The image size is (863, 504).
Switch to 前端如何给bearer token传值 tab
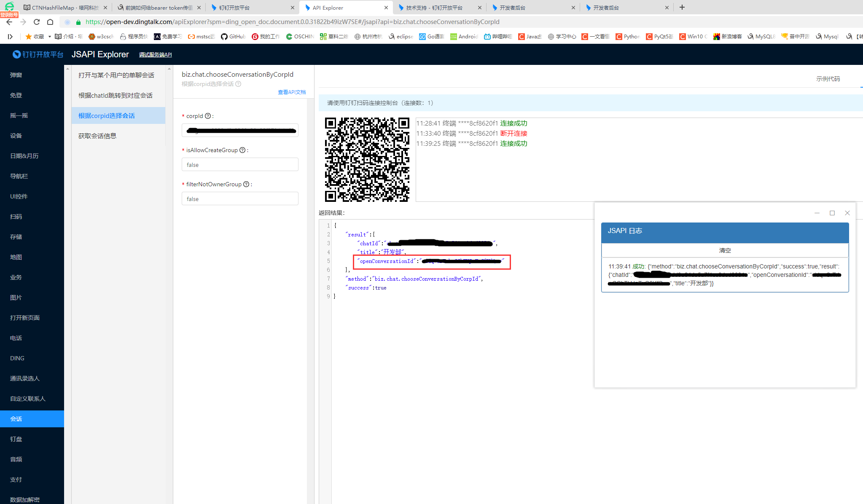[159, 8]
